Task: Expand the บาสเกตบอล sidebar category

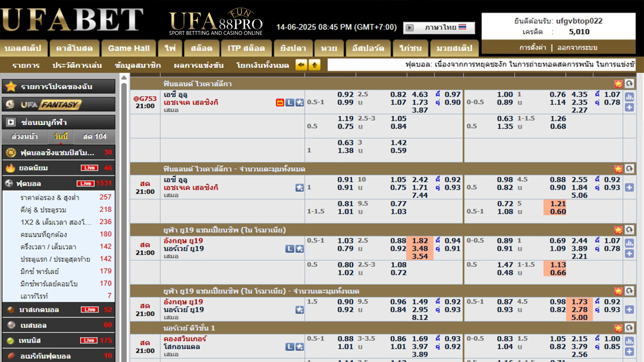Action: pyautogui.click(x=58, y=309)
